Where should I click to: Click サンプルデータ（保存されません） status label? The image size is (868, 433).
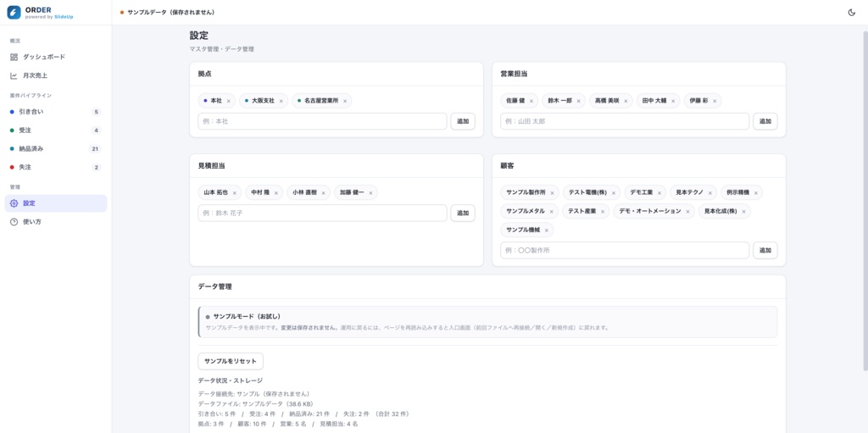(x=171, y=12)
